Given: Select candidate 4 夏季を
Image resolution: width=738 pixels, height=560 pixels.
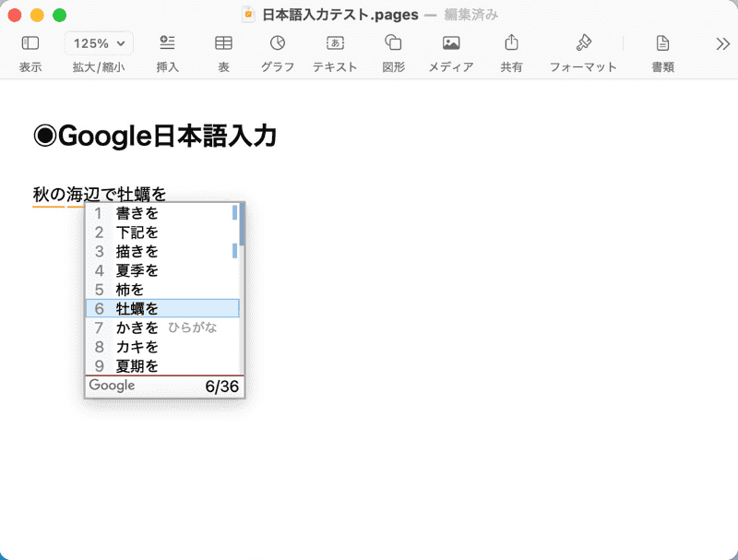Looking at the screenshot, I should [162, 270].
